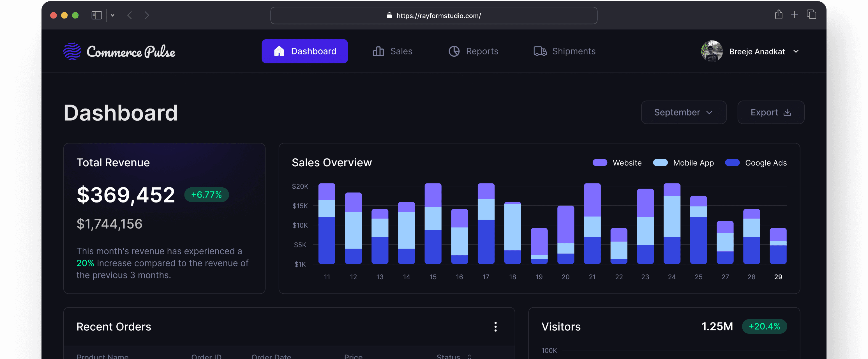
Task: Click the browser back arrow
Action: (x=130, y=15)
